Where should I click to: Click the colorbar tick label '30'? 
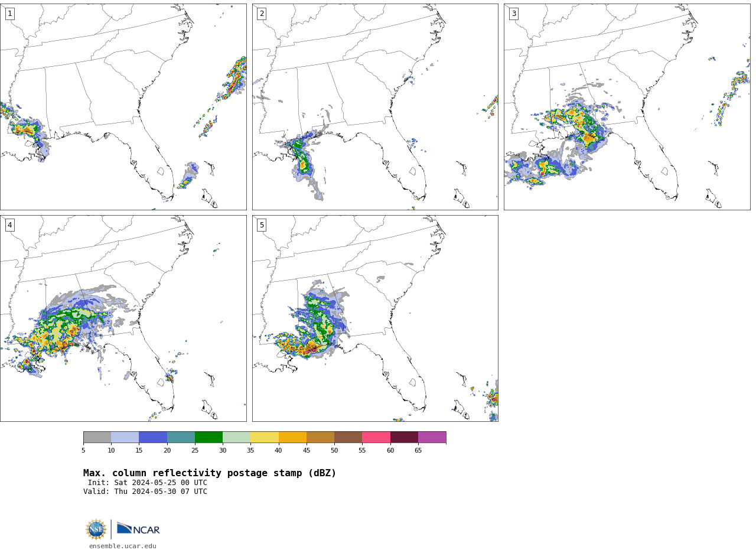click(x=223, y=451)
